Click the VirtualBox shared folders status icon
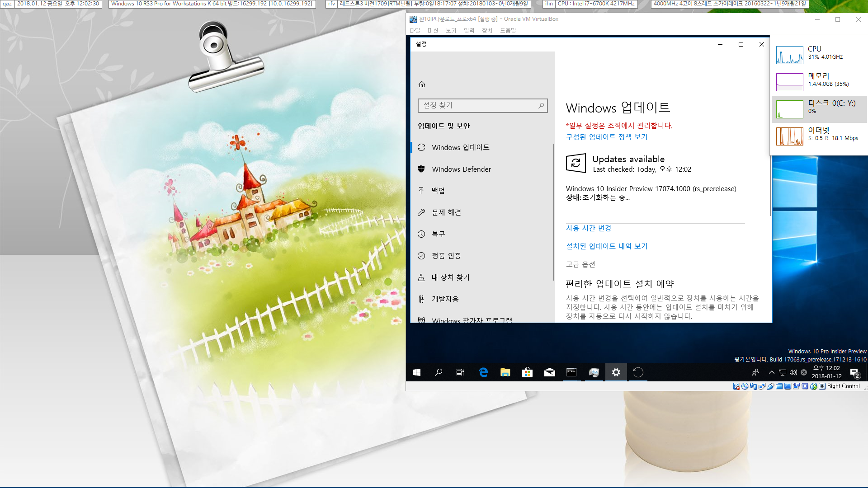The height and width of the screenshot is (488, 868). pyautogui.click(x=779, y=386)
